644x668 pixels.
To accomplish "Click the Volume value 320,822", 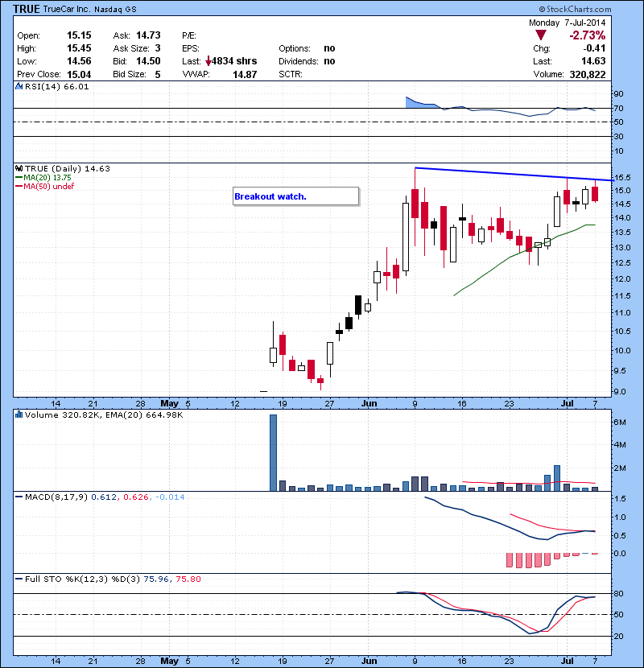I will point(588,75).
